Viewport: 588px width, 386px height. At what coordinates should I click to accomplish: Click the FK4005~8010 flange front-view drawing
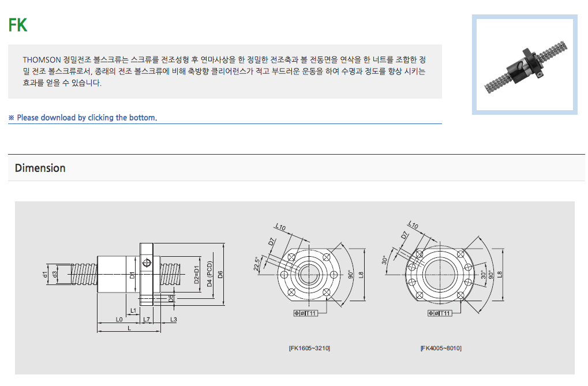pyautogui.click(x=442, y=275)
